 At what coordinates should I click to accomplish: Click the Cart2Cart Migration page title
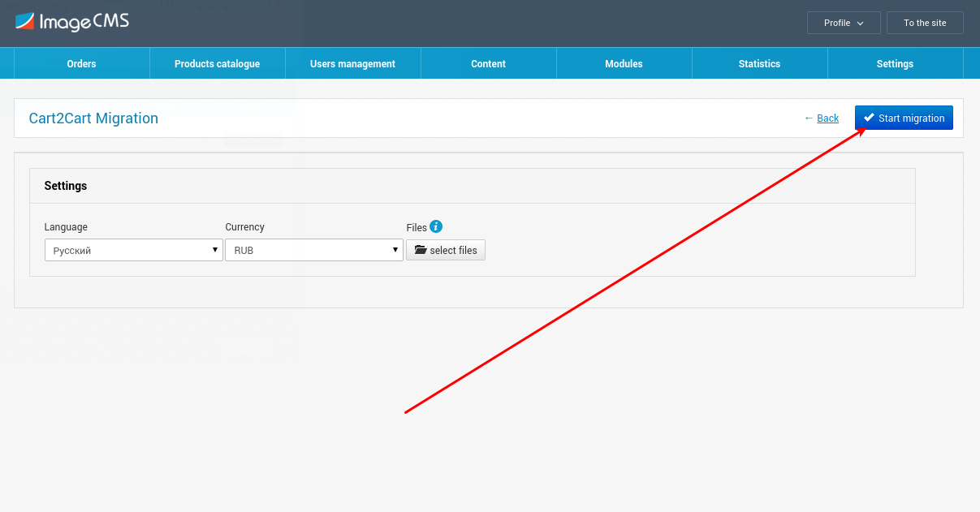(x=93, y=118)
